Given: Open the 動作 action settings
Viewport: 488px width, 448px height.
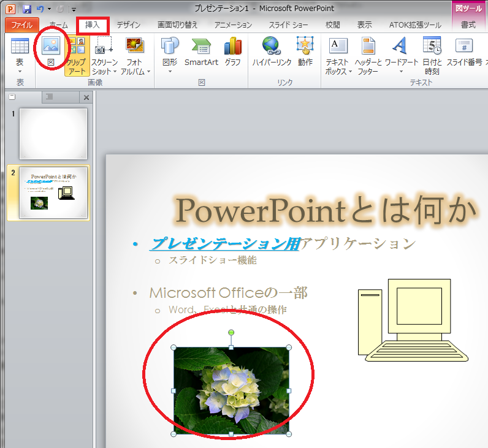Looking at the screenshot, I should click(x=305, y=52).
